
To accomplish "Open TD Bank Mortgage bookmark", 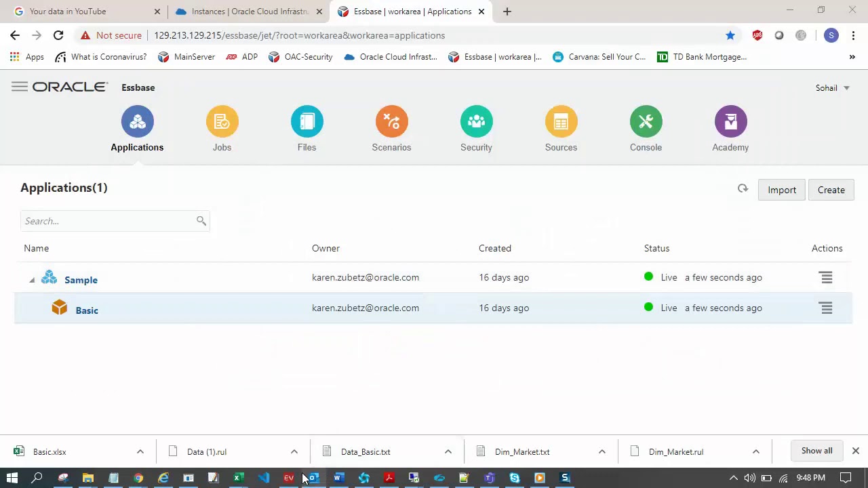I will coord(702,57).
